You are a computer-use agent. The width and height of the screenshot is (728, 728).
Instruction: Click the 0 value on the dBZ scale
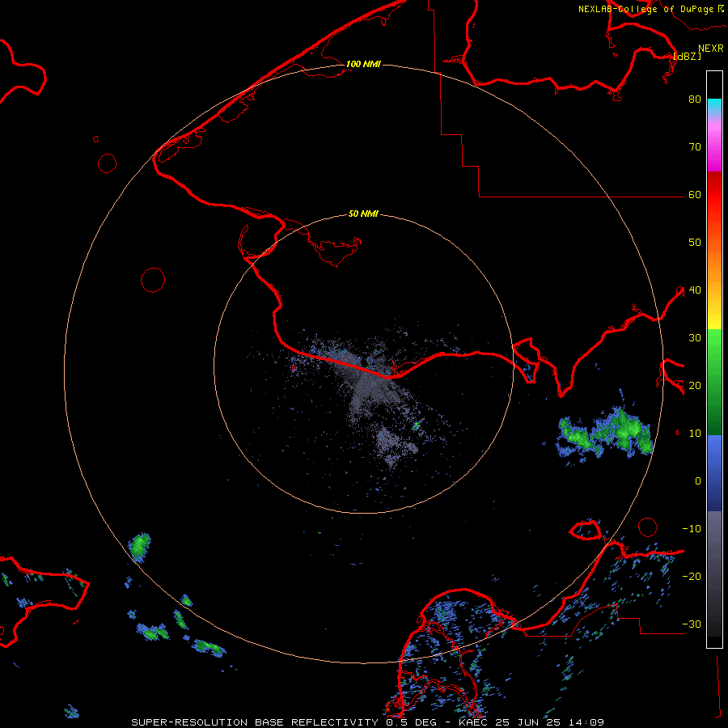pyautogui.click(x=698, y=481)
